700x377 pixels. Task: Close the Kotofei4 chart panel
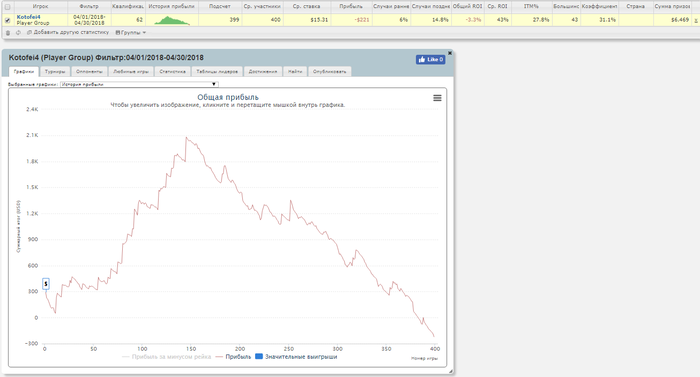(x=450, y=53)
